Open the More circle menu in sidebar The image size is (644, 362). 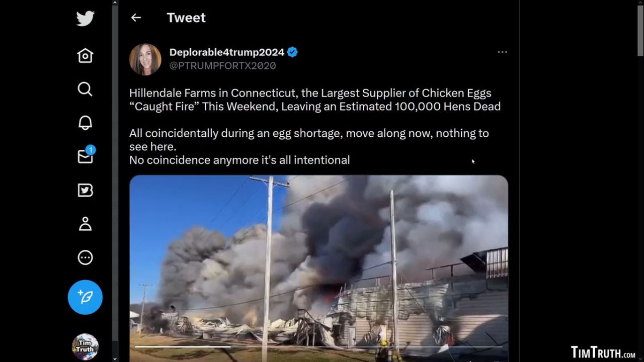85,257
